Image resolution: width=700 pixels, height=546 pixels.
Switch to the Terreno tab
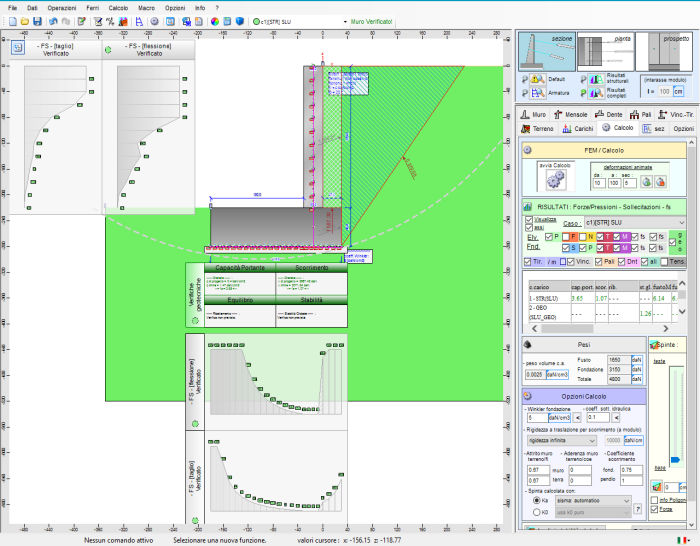(537, 129)
